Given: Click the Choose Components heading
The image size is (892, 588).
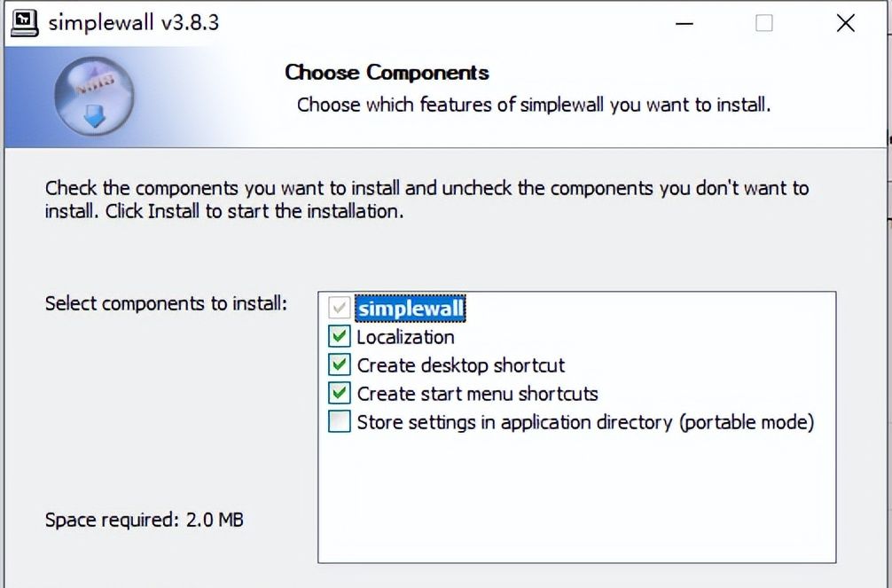Looking at the screenshot, I should click(x=387, y=73).
